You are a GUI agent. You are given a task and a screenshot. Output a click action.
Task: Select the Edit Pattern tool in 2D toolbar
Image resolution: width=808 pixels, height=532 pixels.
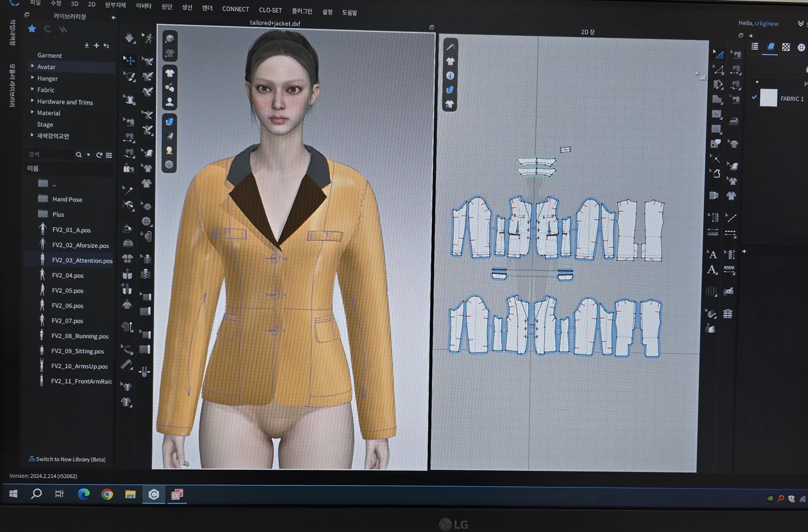[x=718, y=53]
